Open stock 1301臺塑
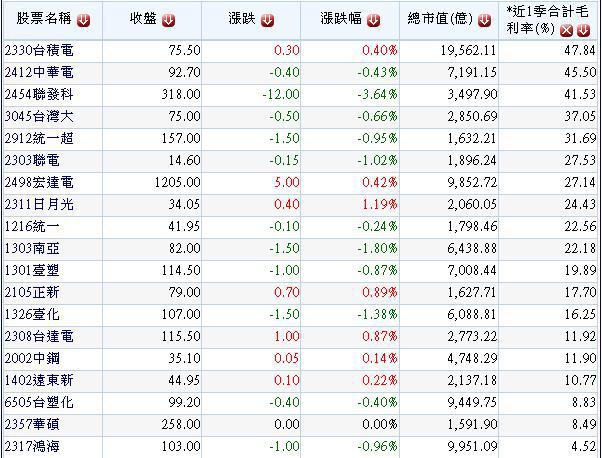 tap(32, 270)
